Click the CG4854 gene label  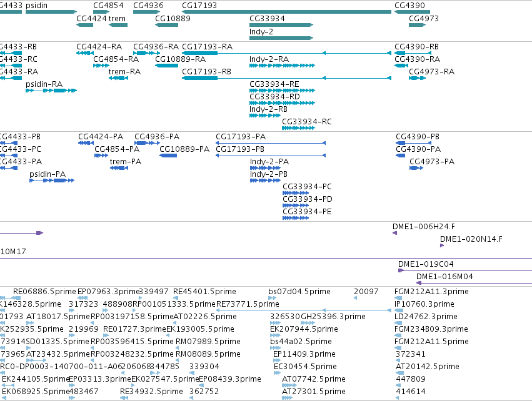click(x=108, y=6)
